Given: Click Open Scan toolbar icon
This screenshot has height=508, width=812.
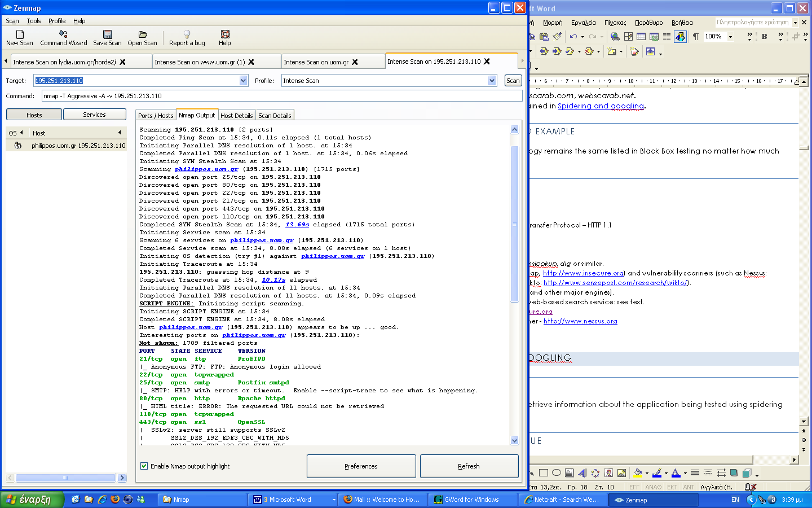Looking at the screenshot, I should click(142, 38).
